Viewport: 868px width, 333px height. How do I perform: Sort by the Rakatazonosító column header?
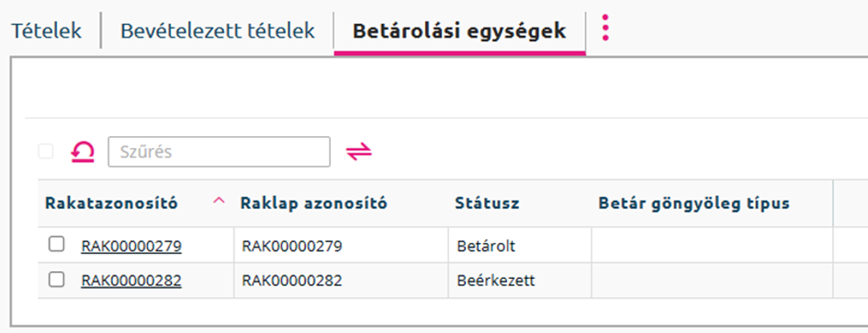pos(111,203)
